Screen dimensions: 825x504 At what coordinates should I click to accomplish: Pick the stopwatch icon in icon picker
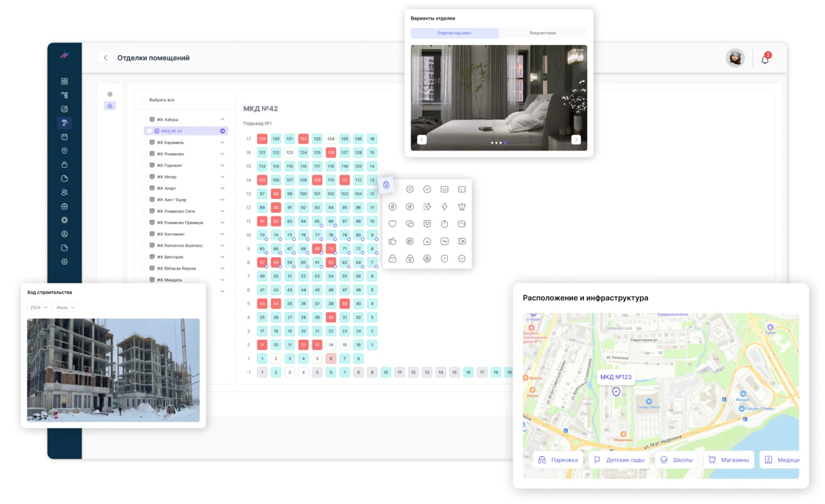click(x=445, y=224)
